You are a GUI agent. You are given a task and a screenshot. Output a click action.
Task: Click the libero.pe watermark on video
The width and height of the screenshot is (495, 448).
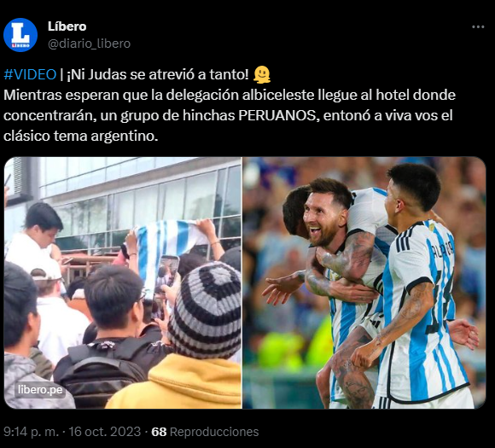click(40, 390)
